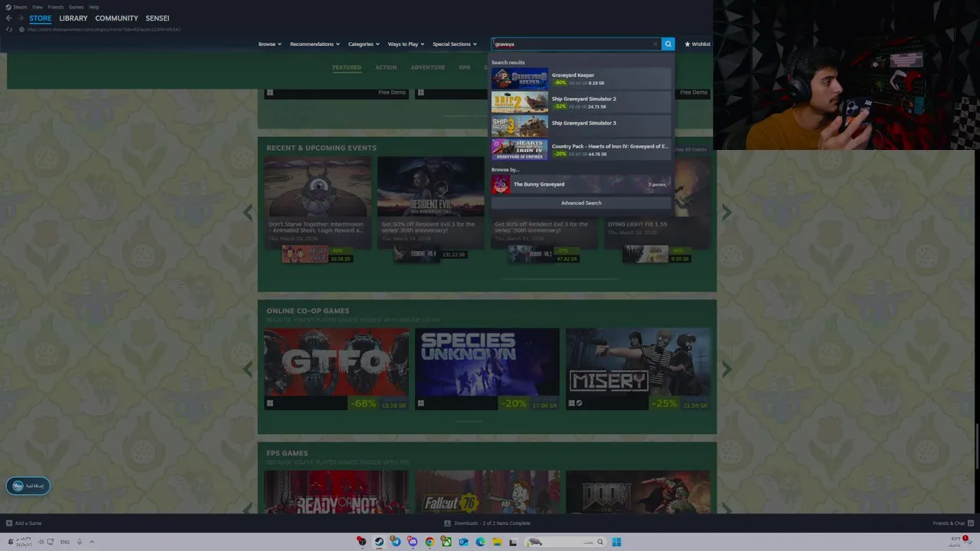980x551 pixels.
Task: Go to the STORE tab
Action: click(41, 18)
